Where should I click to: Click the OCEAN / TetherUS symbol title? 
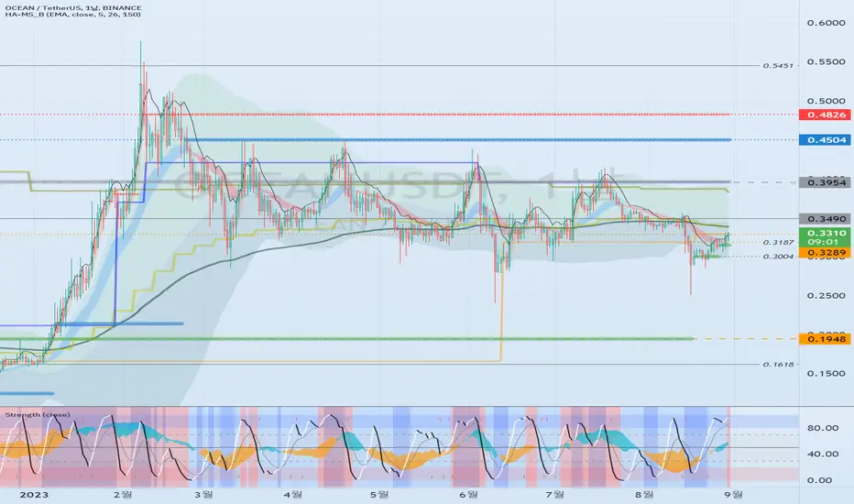73,7
